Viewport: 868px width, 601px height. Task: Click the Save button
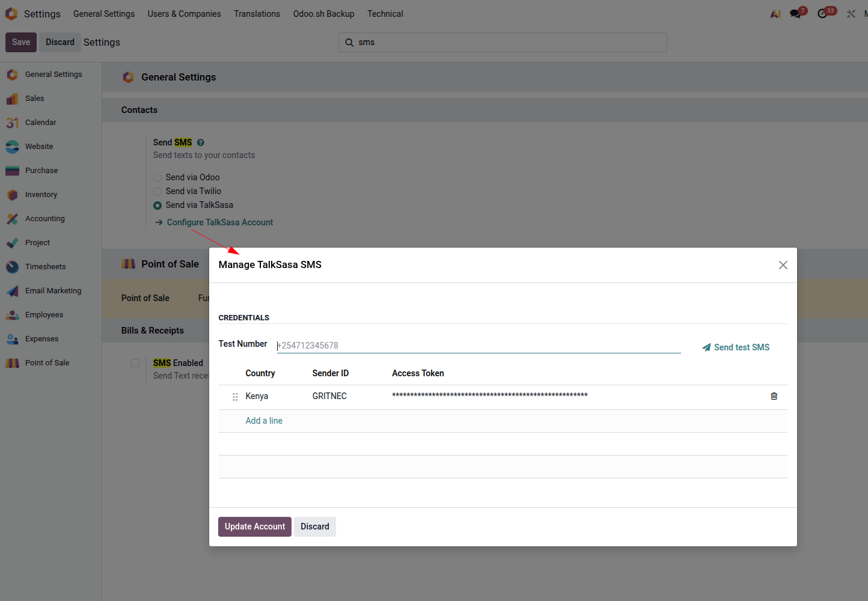(21, 42)
